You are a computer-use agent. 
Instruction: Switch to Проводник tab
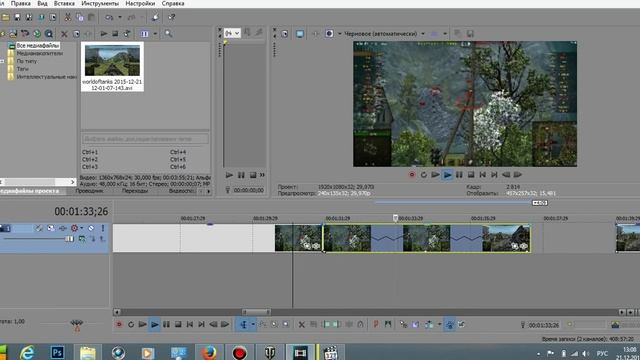[x=90, y=191]
